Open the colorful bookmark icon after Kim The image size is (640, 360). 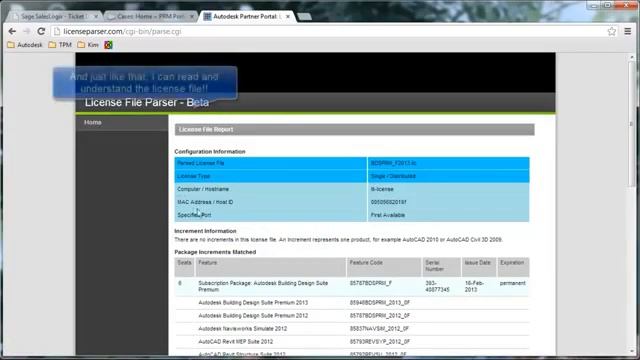108,45
